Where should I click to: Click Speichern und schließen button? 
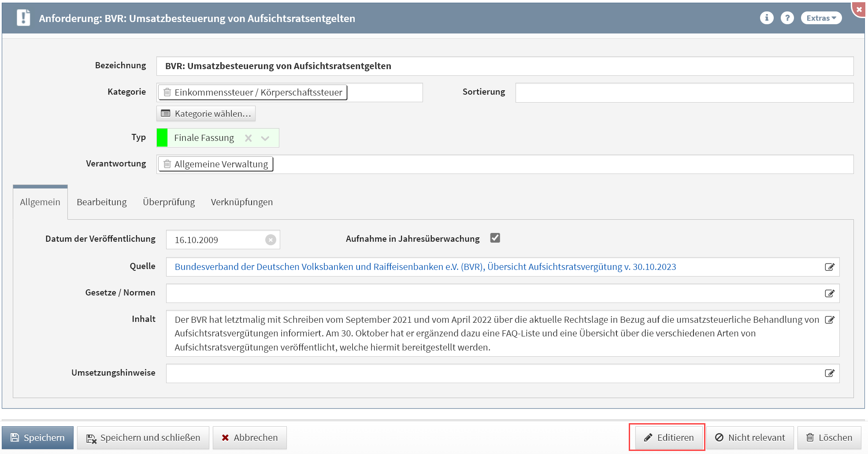pyautogui.click(x=143, y=438)
